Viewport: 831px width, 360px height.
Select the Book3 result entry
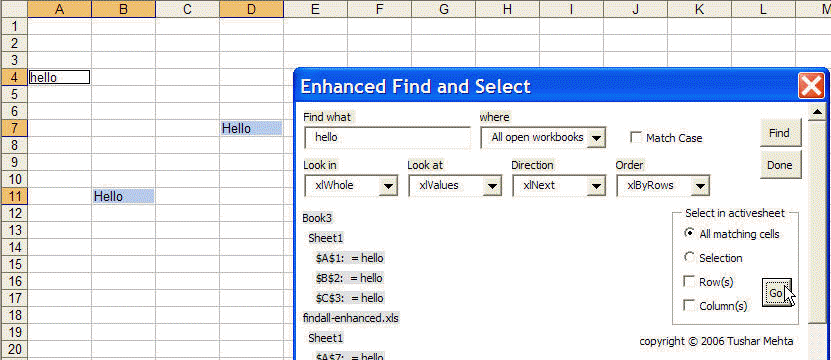tap(318, 218)
